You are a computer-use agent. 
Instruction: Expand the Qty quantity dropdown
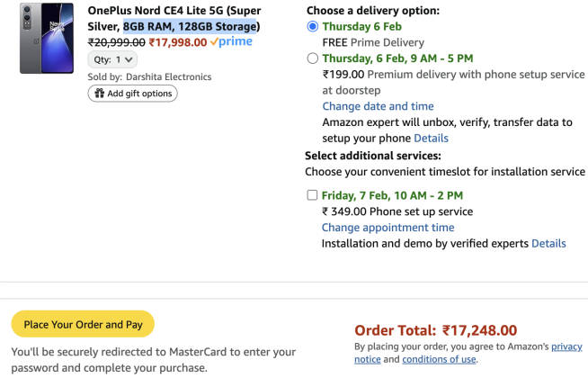click(113, 59)
